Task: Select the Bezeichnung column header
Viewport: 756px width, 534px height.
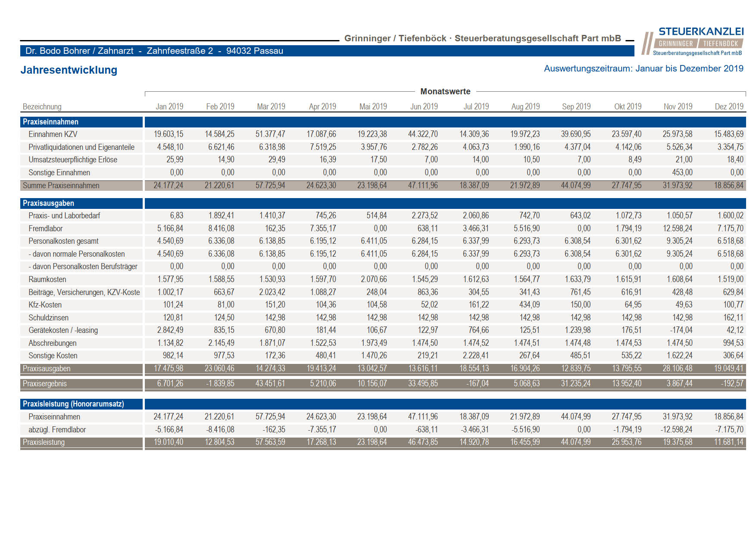Action: click(42, 106)
